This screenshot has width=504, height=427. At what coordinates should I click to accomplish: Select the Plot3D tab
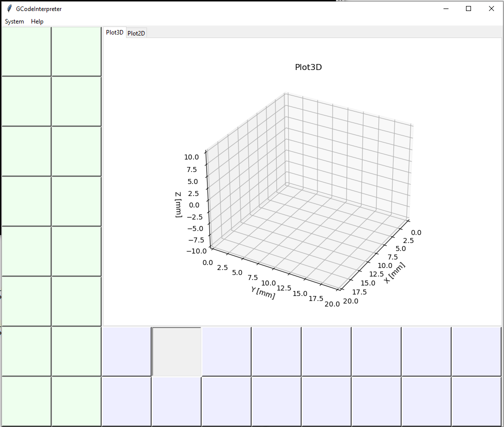pyautogui.click(x=114, y=32)
